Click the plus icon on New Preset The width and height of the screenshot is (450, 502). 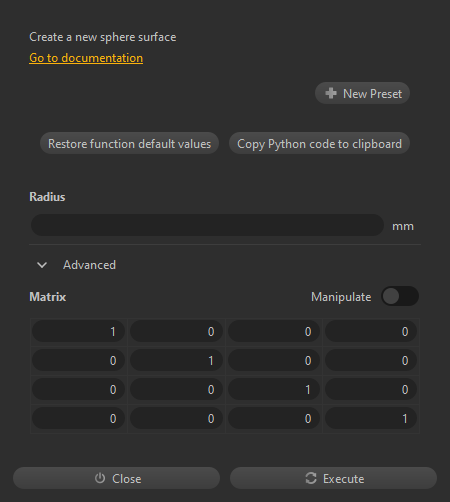331,93
